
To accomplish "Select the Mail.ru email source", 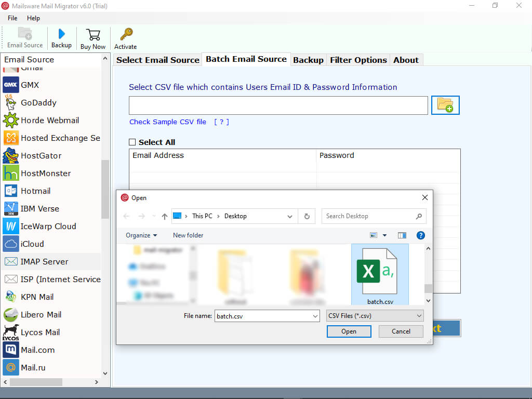I will tap(32, 367).
